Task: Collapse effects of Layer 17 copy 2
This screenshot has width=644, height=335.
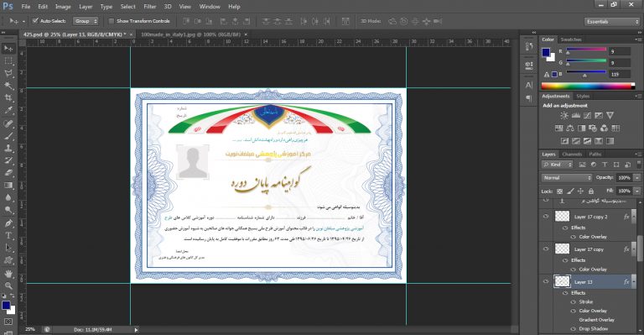Action: click(634, 217)
